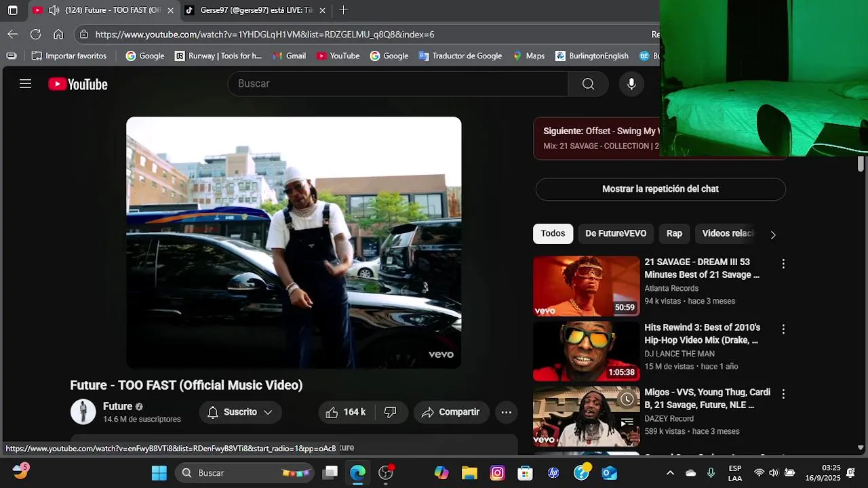Open Microsoft Store from the taskbar
This screenshot has width=868, height=488.
click(x=525, y=473)
